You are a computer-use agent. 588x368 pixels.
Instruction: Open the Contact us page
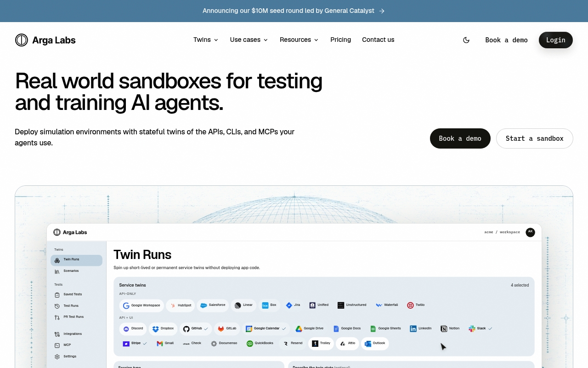[x=378, y=40]
